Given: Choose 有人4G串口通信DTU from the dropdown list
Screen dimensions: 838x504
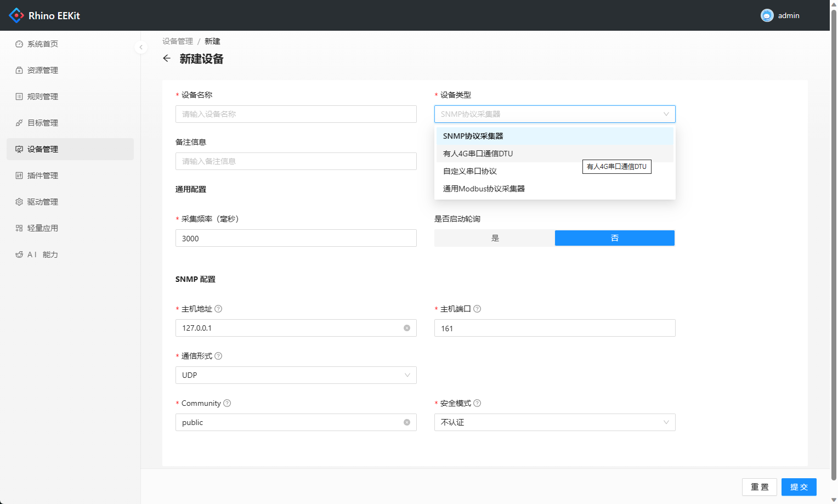Looking at the screenshot, I should point(555,154).
